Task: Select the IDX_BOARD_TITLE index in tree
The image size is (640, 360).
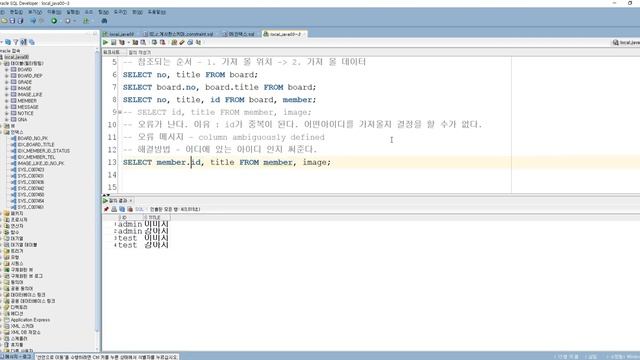Action: [36, 144]
